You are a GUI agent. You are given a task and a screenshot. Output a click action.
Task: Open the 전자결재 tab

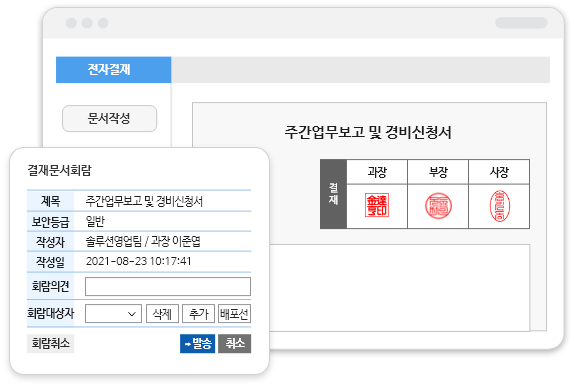point(113,70)
